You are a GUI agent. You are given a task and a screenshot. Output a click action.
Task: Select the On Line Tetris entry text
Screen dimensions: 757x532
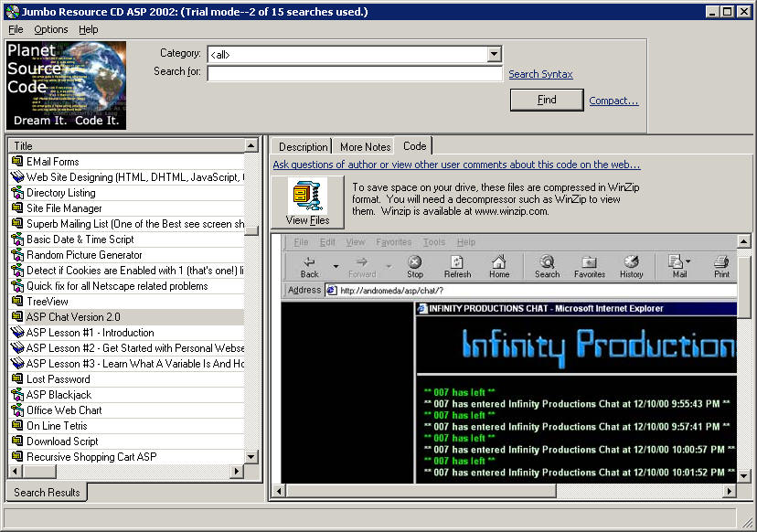(57, 425)
